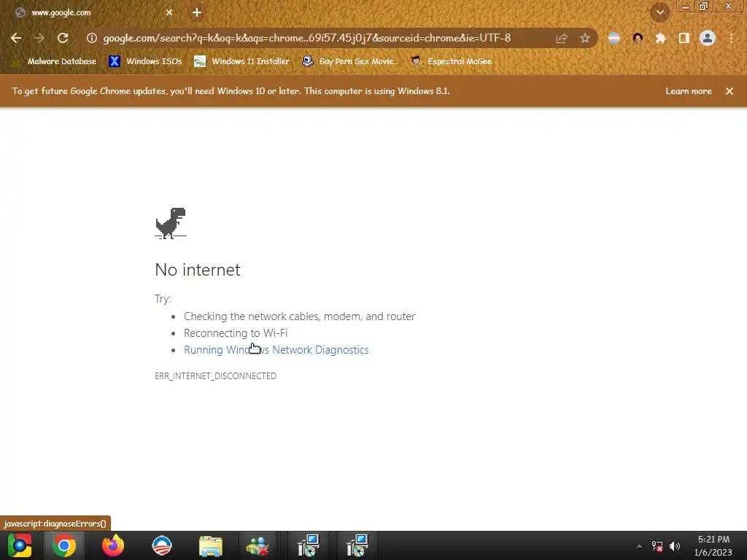
Task: Open first installer setup icon on taskbar
Action: (x=309, y=545)
